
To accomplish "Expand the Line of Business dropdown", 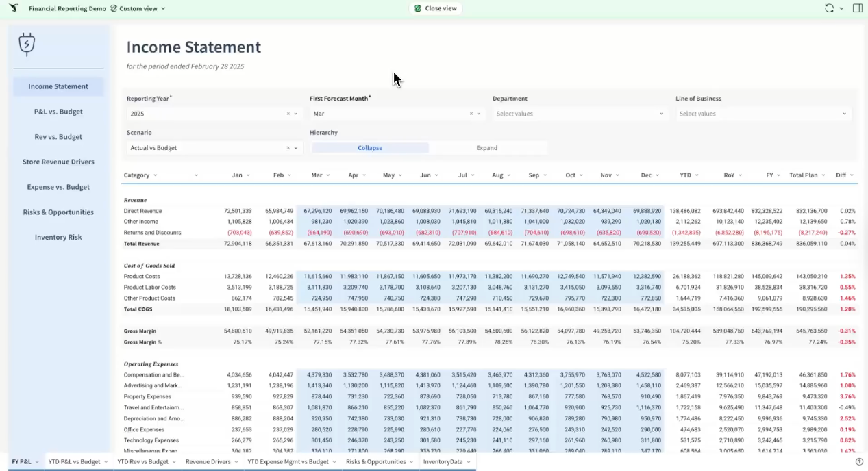I will click(x=762, y=114).
